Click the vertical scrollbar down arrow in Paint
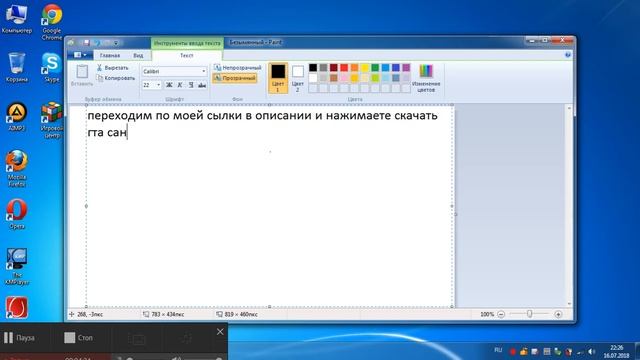This screenshot has width=640, height=360. pyautogui.click(x=569, y=304)
